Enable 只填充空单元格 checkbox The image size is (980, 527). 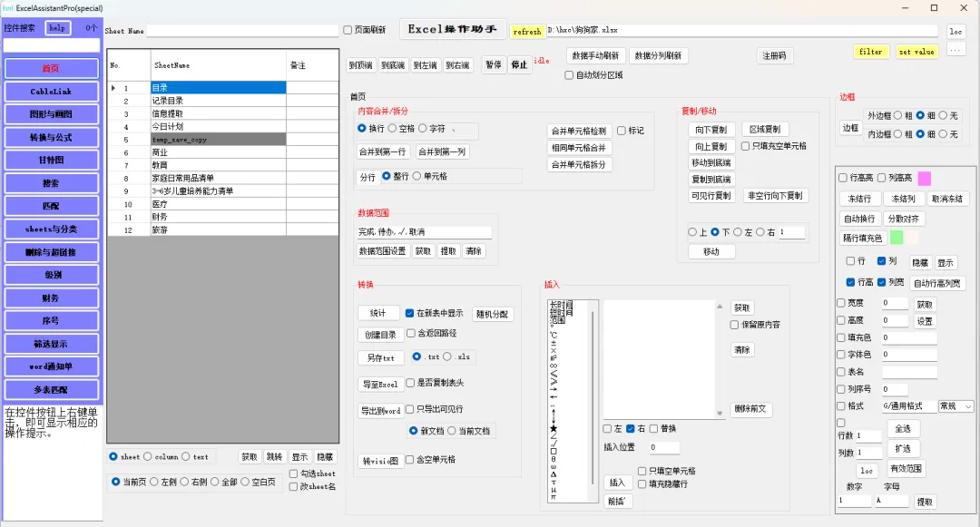(746, 145)
